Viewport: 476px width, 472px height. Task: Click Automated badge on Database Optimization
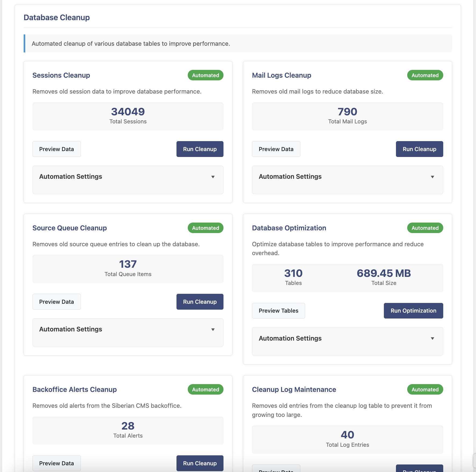[425, 228]
